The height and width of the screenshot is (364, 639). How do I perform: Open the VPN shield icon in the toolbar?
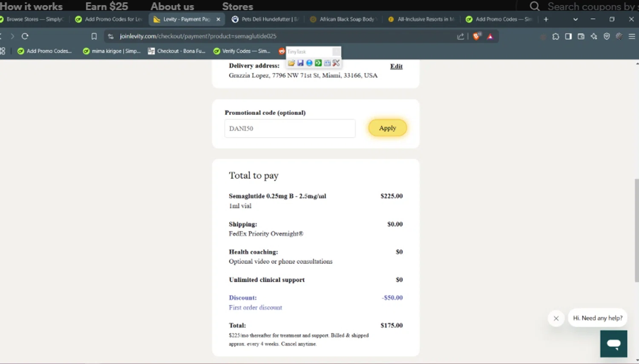pos(607,36)
